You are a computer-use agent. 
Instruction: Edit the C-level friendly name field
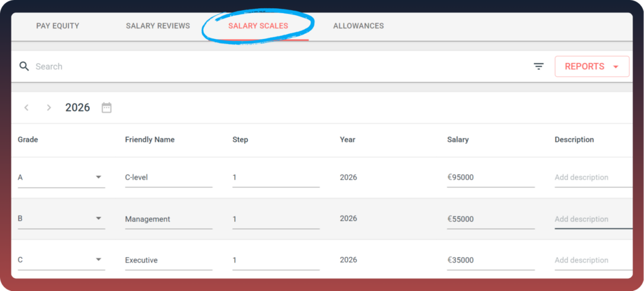169,178
